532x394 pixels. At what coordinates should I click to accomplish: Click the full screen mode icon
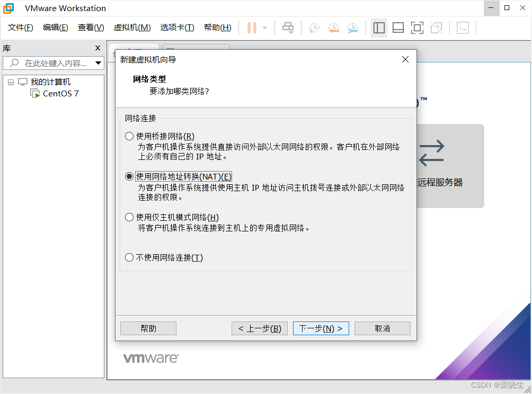pos(417,28)
